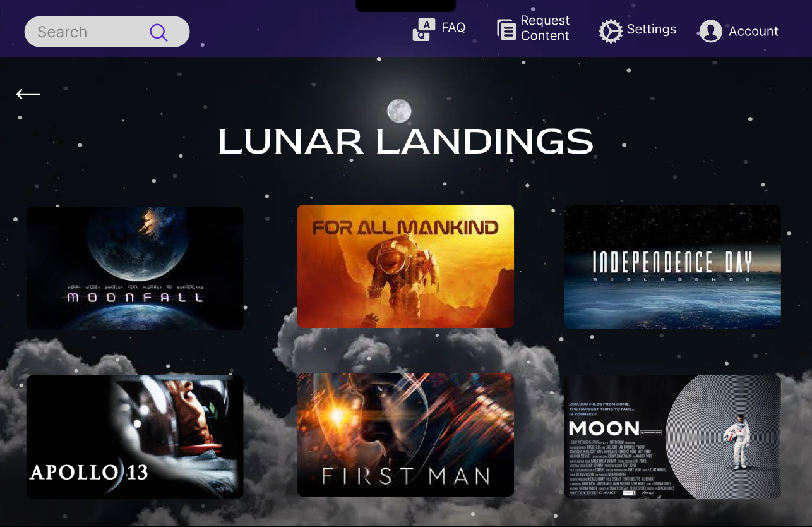The image size is (812, 527).
Task: Focus the Search input field
Action: click(107, 32)
